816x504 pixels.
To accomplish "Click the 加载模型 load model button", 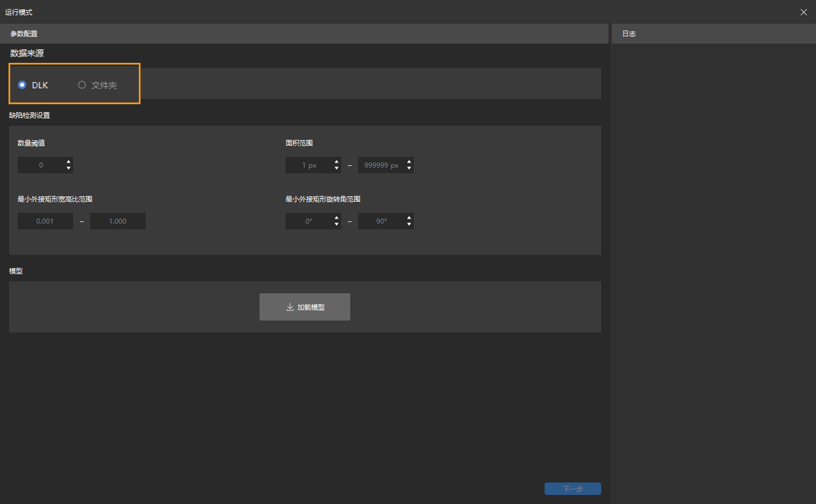I will pyautogui.click(x=305, y=307).
